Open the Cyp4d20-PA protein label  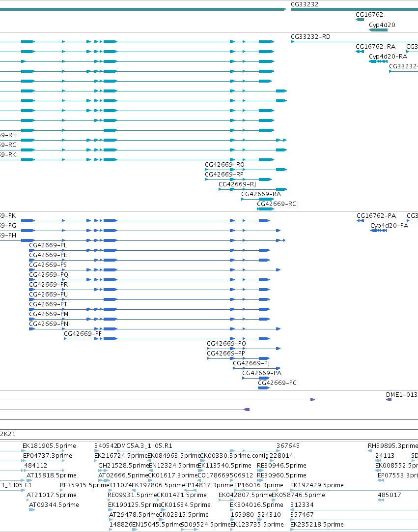(x=389, y=226)
